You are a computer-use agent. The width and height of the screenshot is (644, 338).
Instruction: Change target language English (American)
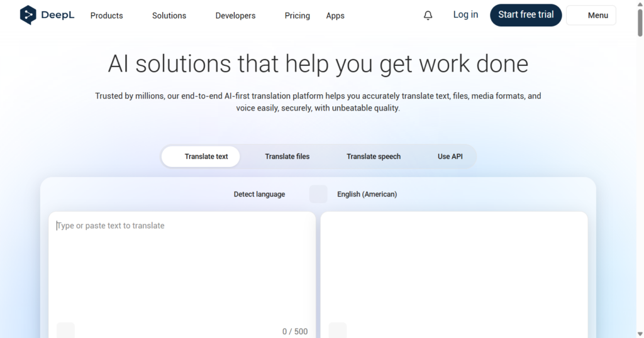[x=367, y=194]
